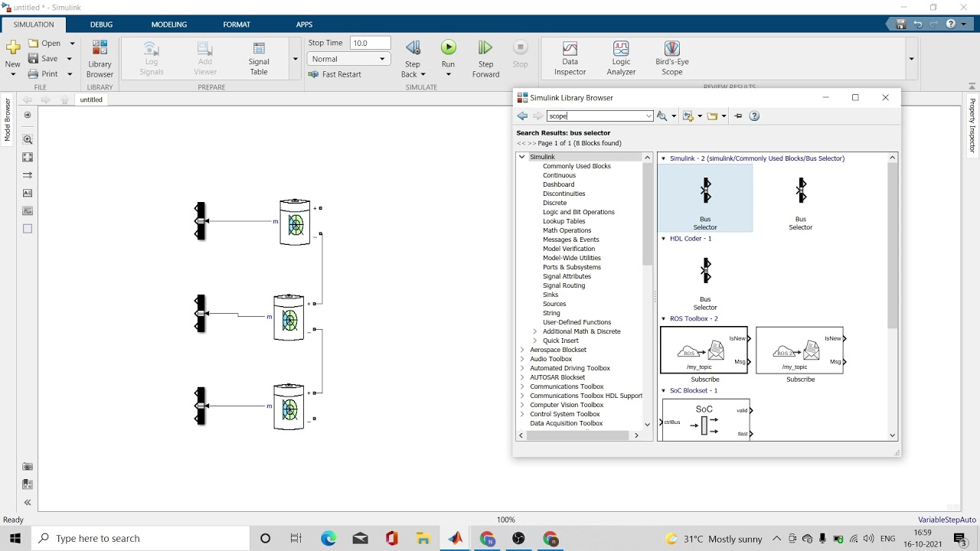Click the Step Back button

click(413, 58)
